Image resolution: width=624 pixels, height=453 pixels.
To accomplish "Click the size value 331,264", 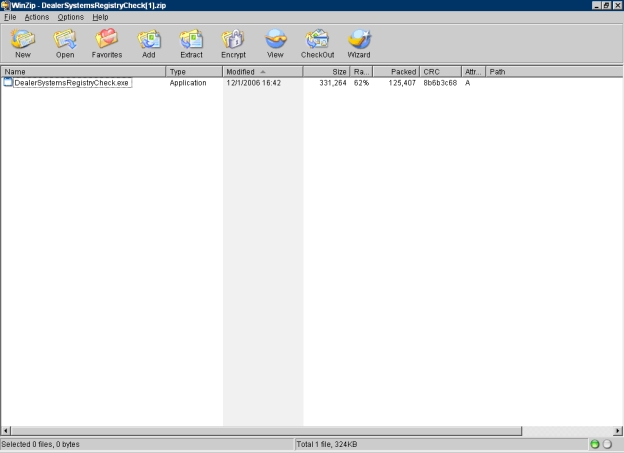I will click(x=333, y=83).
